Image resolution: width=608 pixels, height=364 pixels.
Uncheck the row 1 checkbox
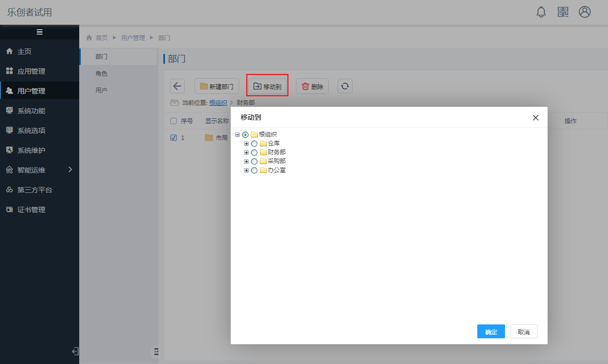point(173,137)
